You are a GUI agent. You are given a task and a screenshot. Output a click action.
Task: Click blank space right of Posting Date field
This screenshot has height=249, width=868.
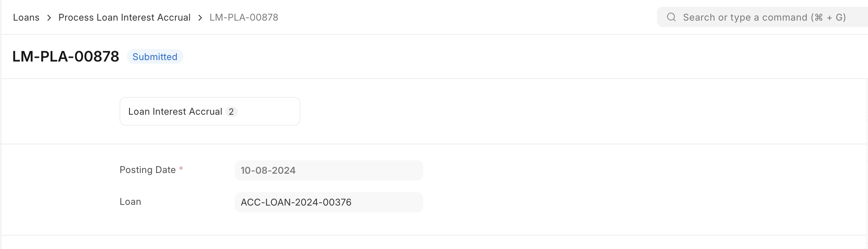[578, 170]
